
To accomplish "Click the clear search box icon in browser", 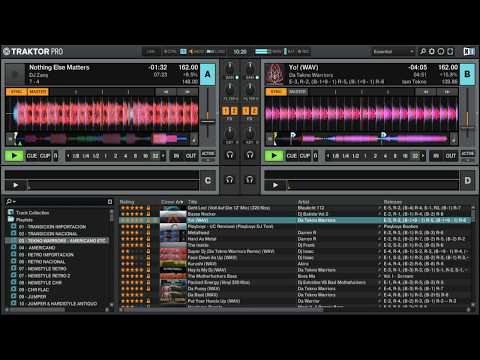I will point(110,202).
